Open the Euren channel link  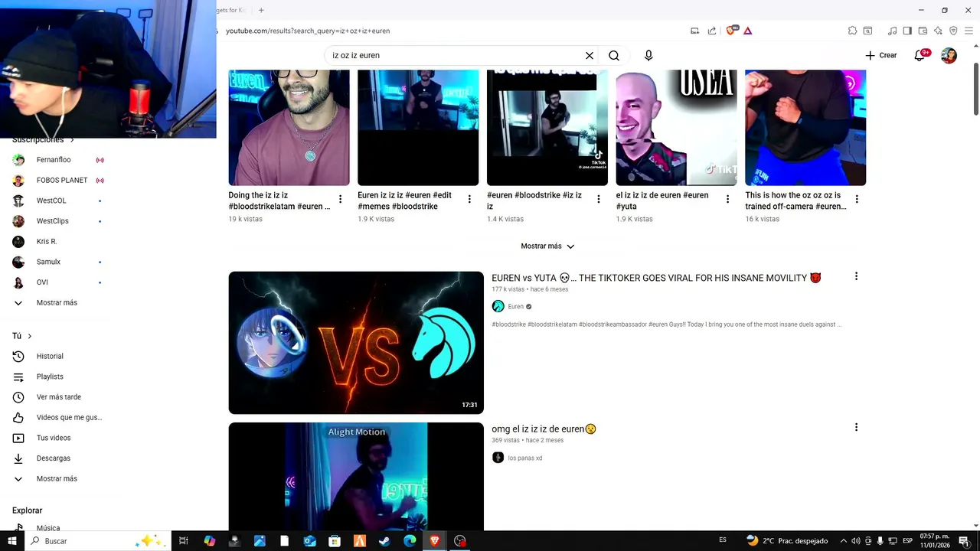tap(515, 306)
